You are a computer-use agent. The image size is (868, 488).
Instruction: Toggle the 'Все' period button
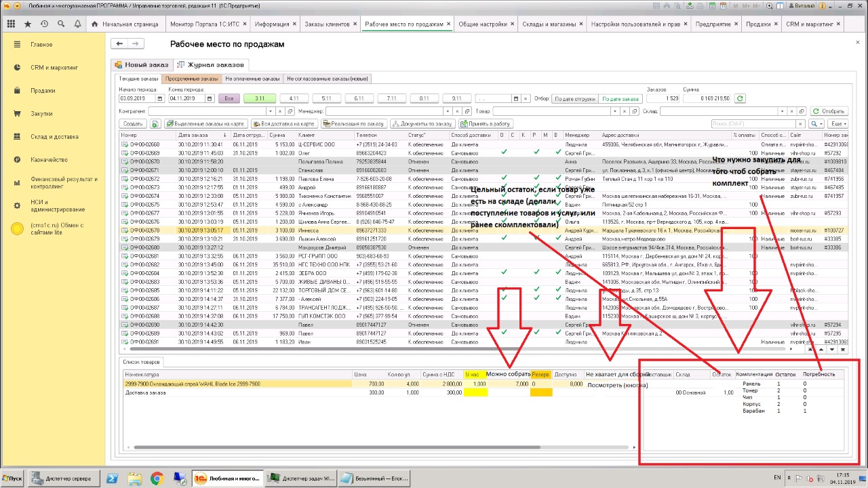tap(229, 98)
